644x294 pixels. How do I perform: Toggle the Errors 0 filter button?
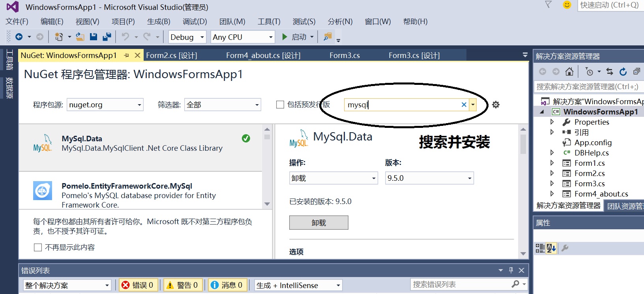[x=139, y=285]
